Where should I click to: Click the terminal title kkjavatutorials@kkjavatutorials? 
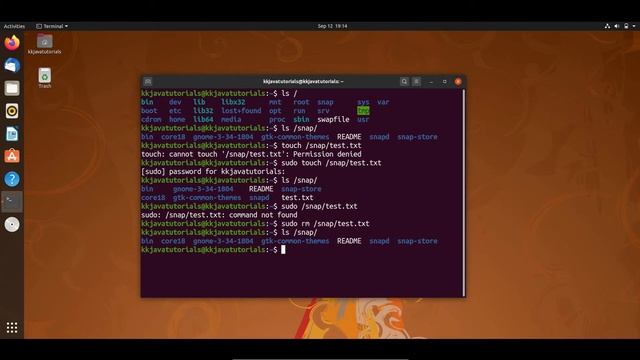click(x=303, y=82)
